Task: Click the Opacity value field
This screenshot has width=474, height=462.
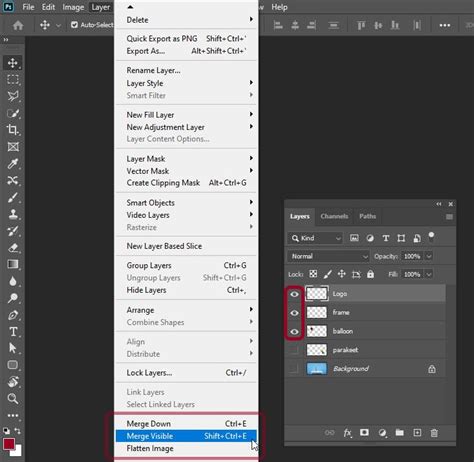Action: 412,256
